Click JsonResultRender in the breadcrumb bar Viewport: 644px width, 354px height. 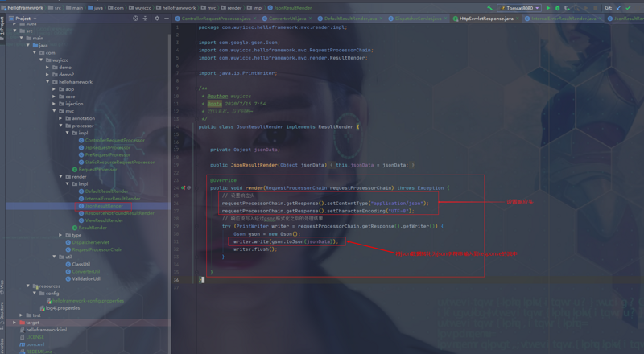pyautogui.click(x=292, y=8)
